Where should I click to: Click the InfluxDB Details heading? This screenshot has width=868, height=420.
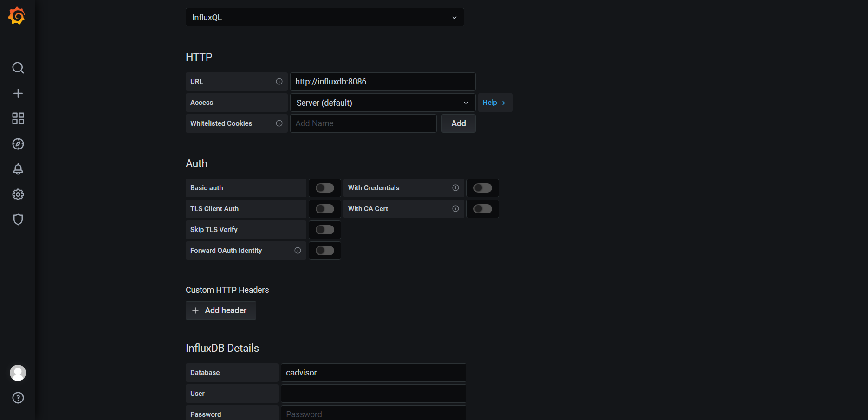(x=222, y=348)
